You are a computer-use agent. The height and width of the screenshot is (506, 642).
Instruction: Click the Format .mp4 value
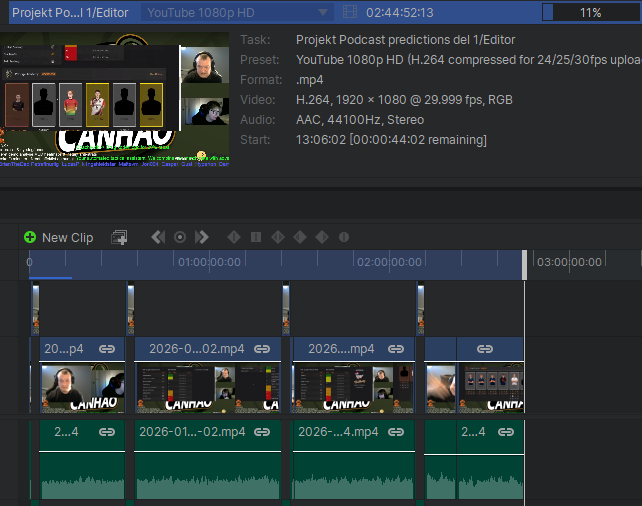coord(310,79)
